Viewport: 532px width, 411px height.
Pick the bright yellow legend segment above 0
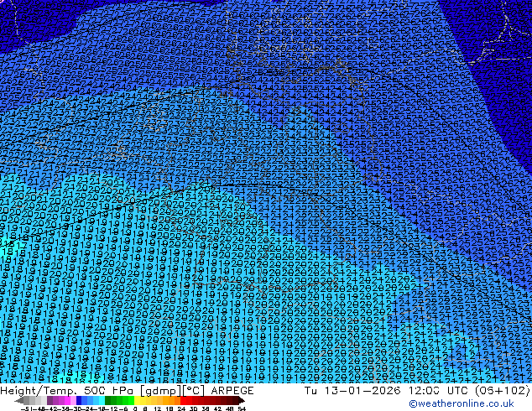point(137,400)
